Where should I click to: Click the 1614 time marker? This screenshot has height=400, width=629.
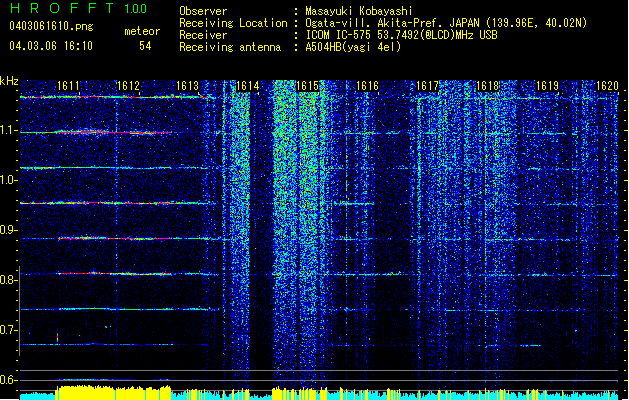click(248, 86)
